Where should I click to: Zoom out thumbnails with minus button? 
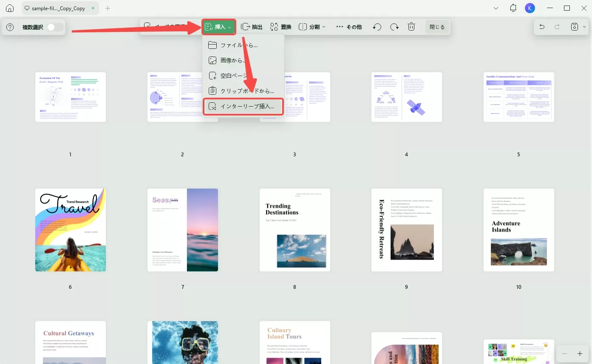[x=564, y=353]
